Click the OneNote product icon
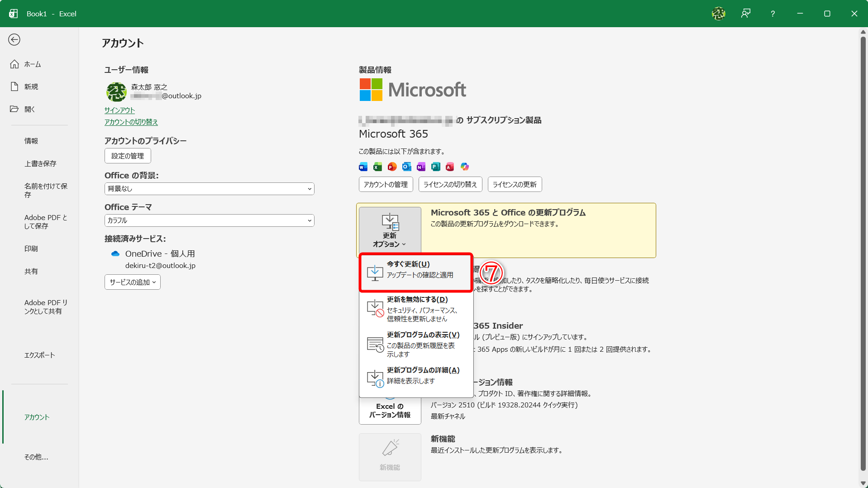Image resolution: width=868 pixels, height=488 pixels. pos(421,167)
